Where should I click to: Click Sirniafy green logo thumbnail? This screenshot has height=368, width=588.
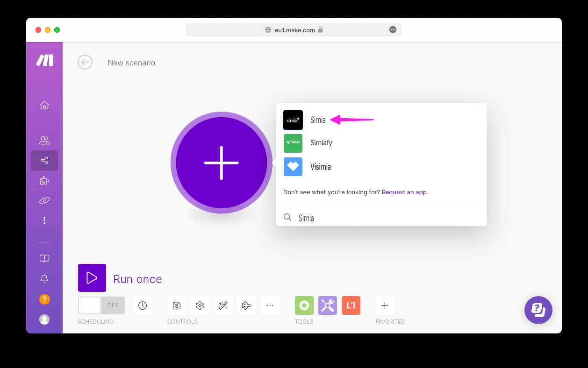click(293, 143)
